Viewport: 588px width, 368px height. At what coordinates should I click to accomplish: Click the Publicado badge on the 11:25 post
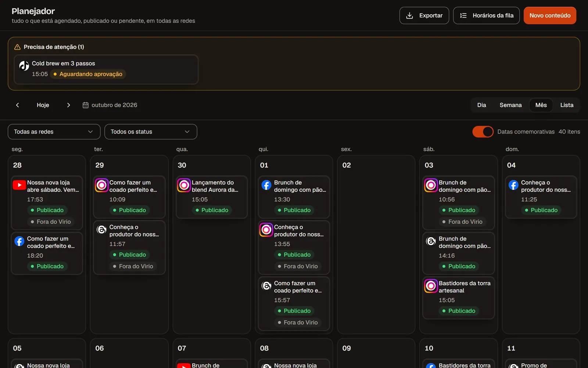coord(541,210)
